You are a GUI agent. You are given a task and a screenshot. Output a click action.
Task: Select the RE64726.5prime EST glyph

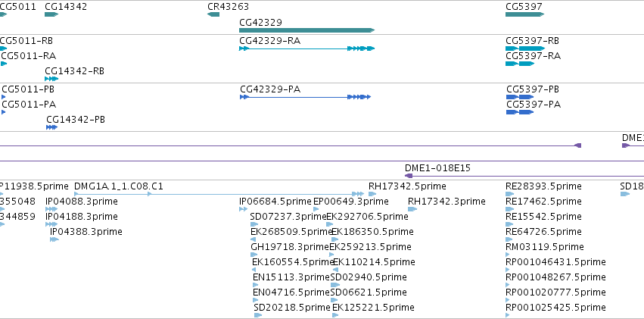click(509, 239)
